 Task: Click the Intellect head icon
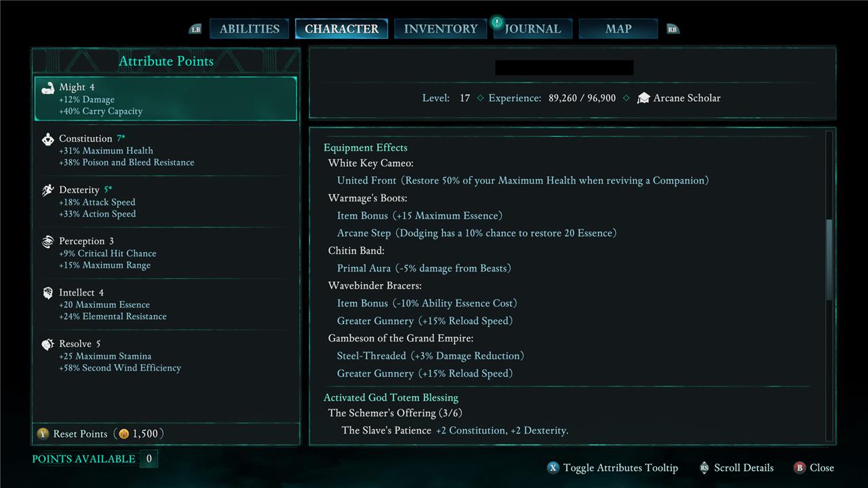click(x=47, y=293)
